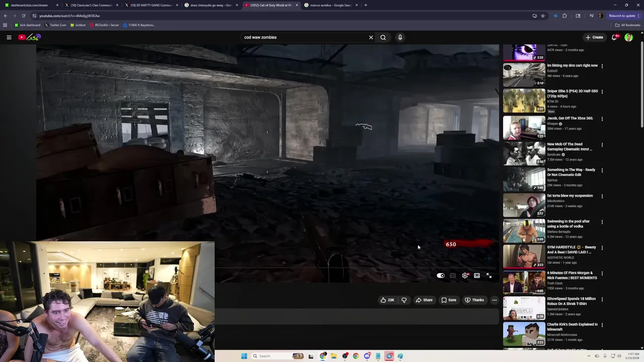
Task: Open 'IRLToolkit • Server' bookmark
Action: [x=105, y=25]
